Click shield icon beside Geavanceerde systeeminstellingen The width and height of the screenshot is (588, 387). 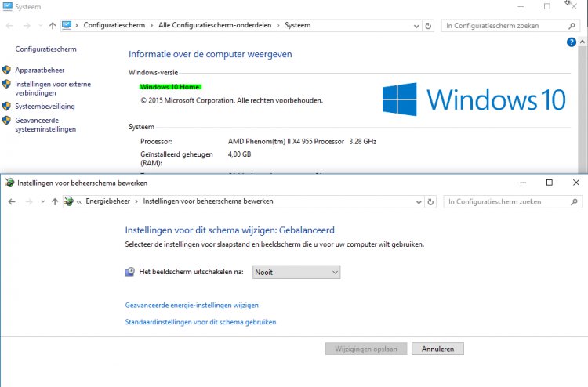point(6,121)
